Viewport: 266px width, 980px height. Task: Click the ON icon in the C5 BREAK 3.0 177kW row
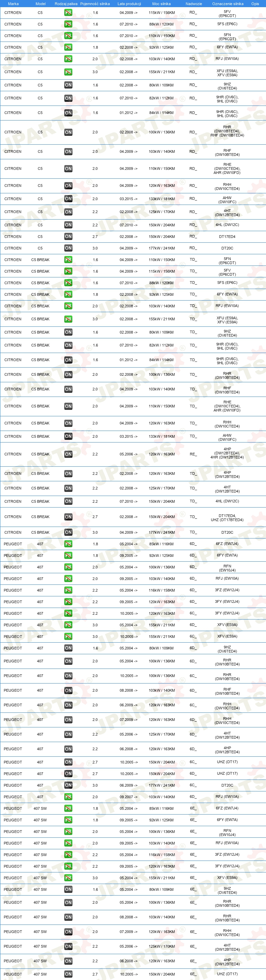click(x=68, y=532)
